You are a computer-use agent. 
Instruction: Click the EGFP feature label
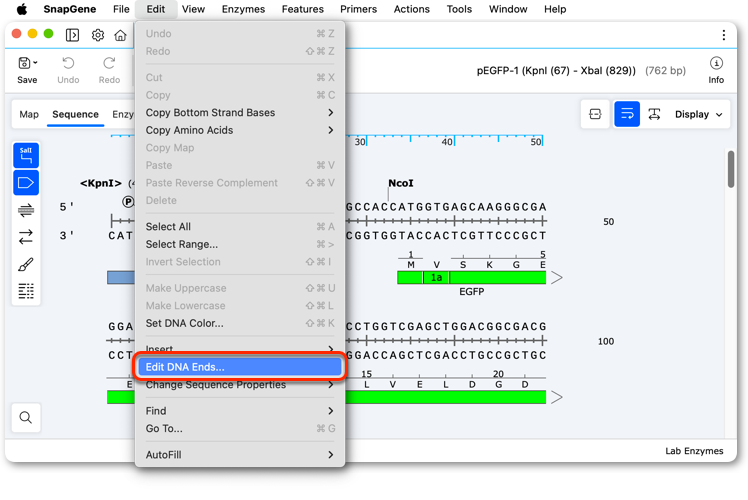click(x=471, y=292)
